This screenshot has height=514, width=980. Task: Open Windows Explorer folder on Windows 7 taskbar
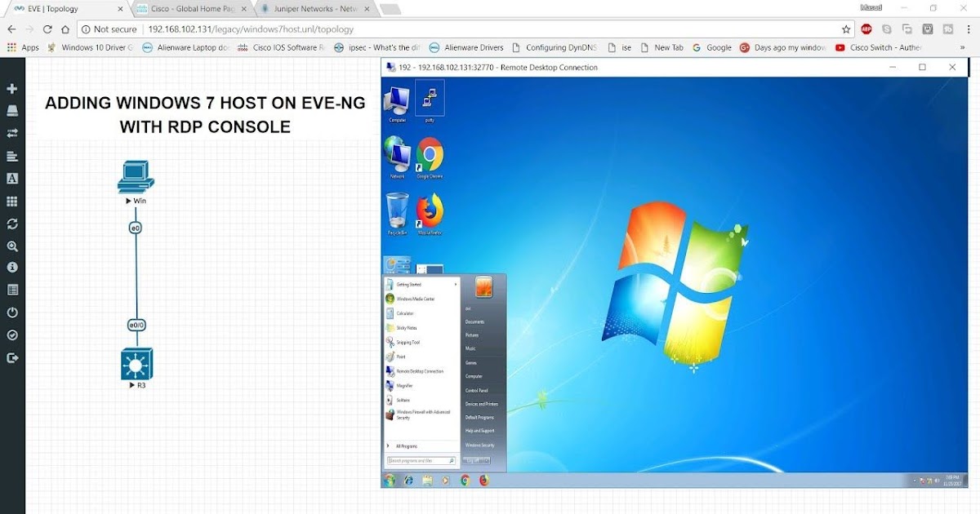(427, 481)
